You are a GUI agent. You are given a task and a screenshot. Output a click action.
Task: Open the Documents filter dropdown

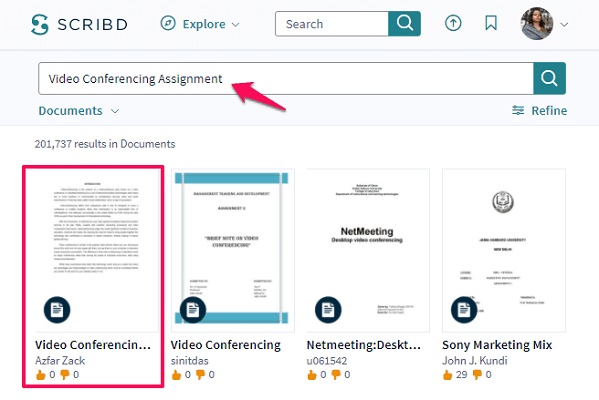[x=79, y=111]
